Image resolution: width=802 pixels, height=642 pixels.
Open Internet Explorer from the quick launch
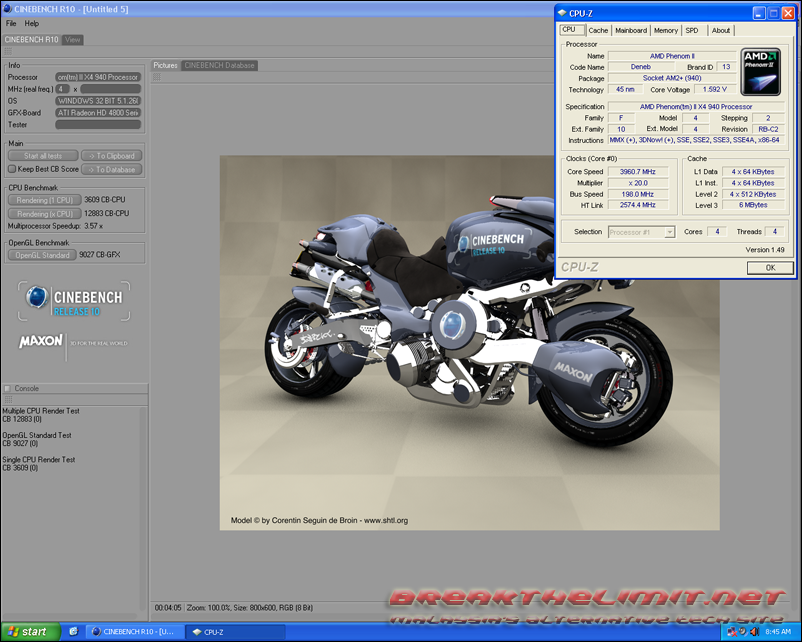pos(73,632)
